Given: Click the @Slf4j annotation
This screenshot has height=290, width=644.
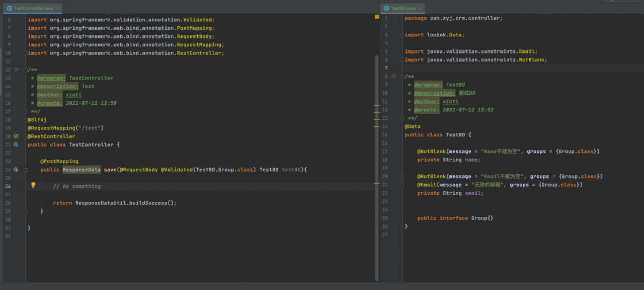Looking at the screenshot, I should point(37,119).
